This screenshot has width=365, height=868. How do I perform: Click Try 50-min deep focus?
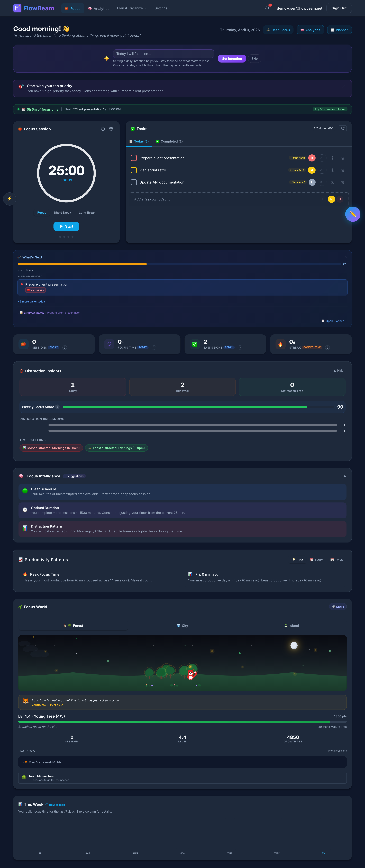pyautogui.click(x=330, y=109)
